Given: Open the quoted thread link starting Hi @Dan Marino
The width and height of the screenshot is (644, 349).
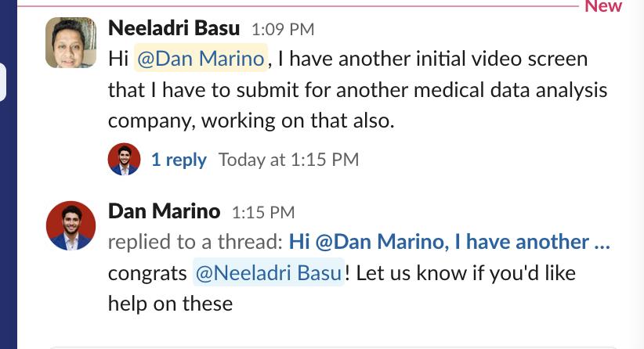Looking at the screenshot, I should coord(449,243).
